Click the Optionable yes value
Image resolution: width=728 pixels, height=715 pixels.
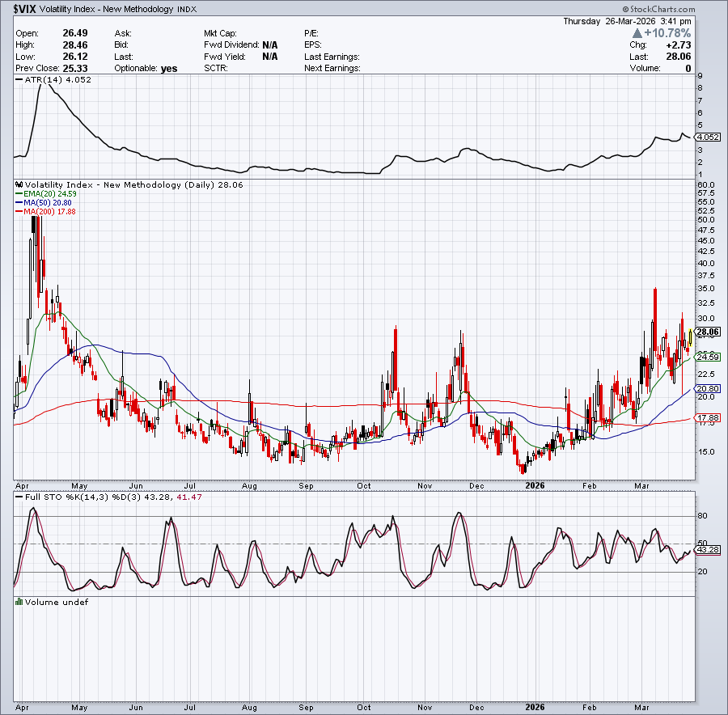[169, 69]
